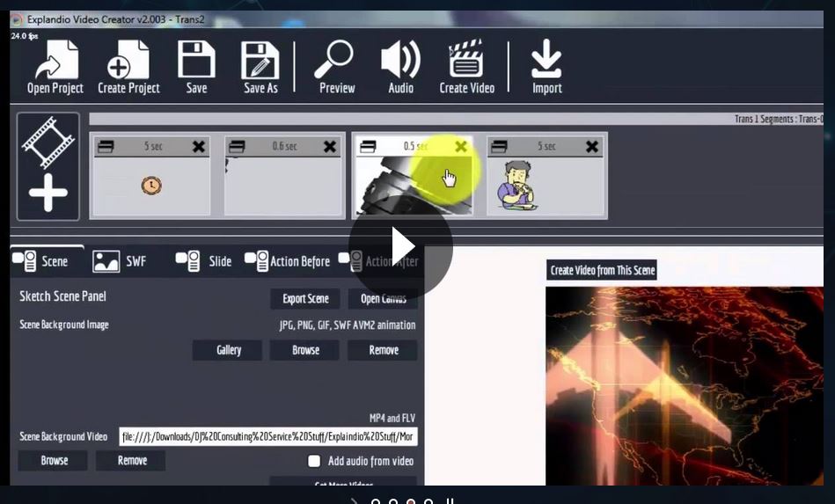Remove the scene background image

383,350
